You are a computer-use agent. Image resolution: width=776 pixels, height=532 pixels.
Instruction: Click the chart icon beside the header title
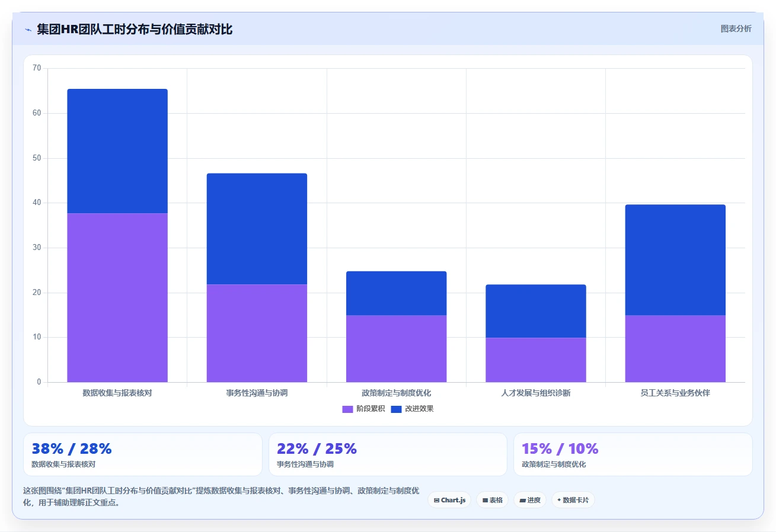pos(28,30)
